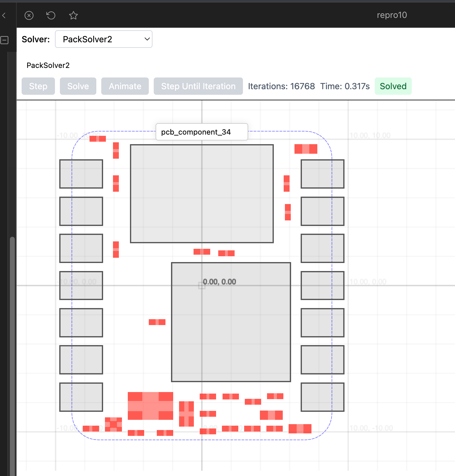Click the "Iterations: 16768" counter text

282,86
